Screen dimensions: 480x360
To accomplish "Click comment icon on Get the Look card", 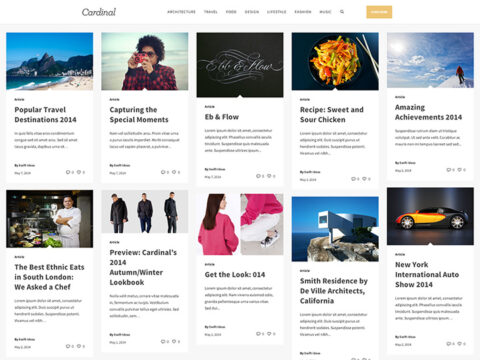I will [x=258, y=333].
